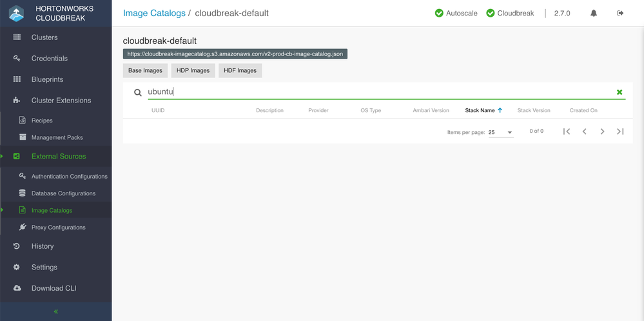
Task: Toggle sort arrow on Stack Name column
Action: pyautogui.click(x=500, y=110)
